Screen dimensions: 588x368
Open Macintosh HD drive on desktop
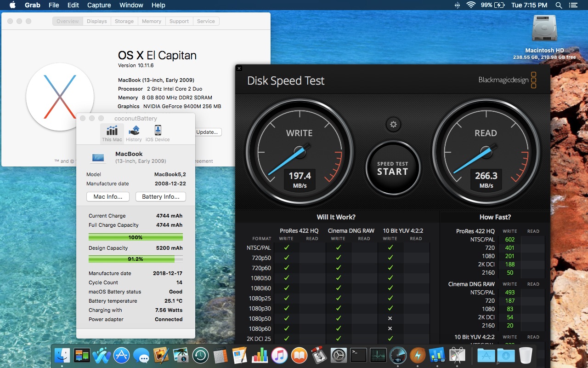point(544,37)
